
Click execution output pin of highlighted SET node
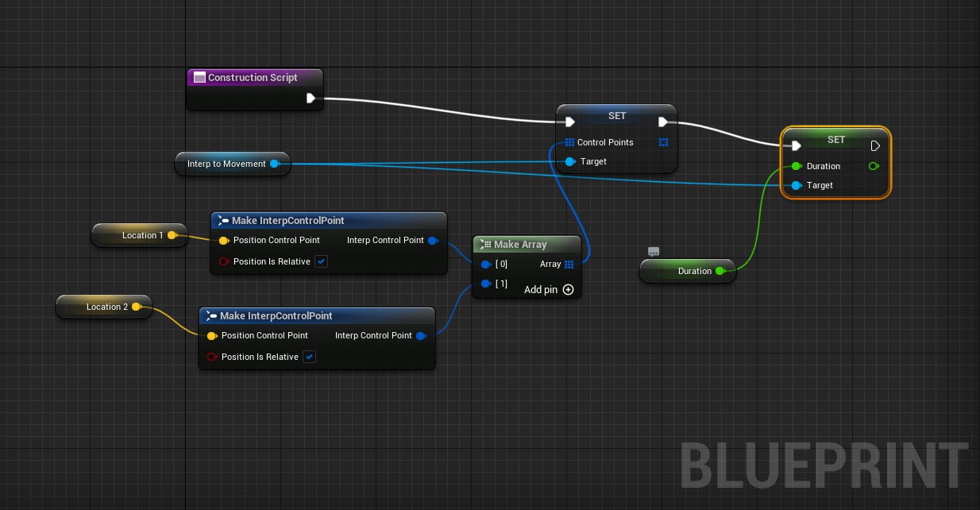875,146
